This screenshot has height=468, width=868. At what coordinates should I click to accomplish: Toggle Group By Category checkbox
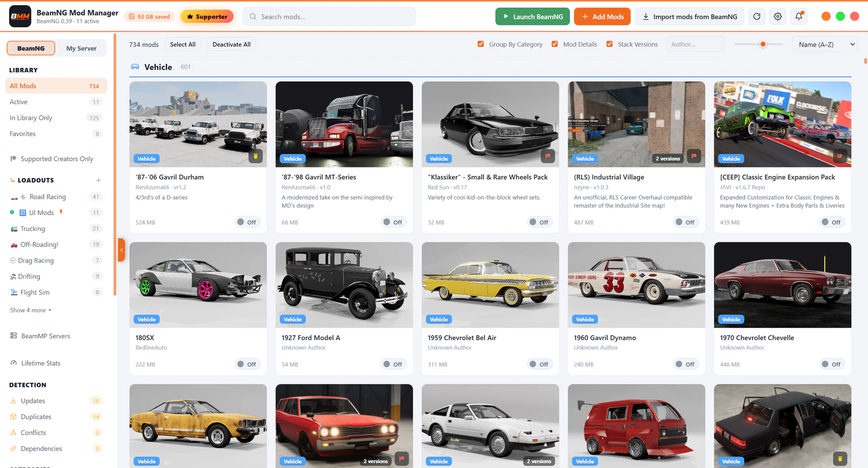pos(481,44)
